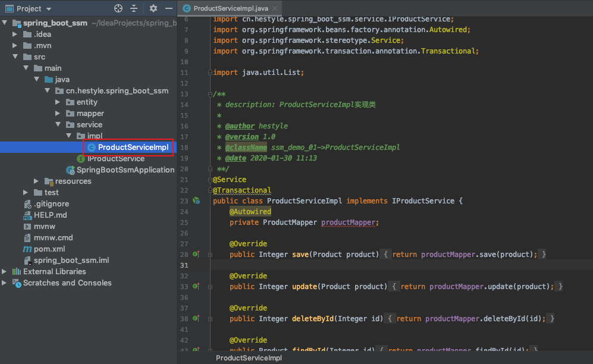Screen dimensions: 593x364
Task: Close the ProductServiceImpl.java tab
Action: pyautogui.click(x=275, y=8)
